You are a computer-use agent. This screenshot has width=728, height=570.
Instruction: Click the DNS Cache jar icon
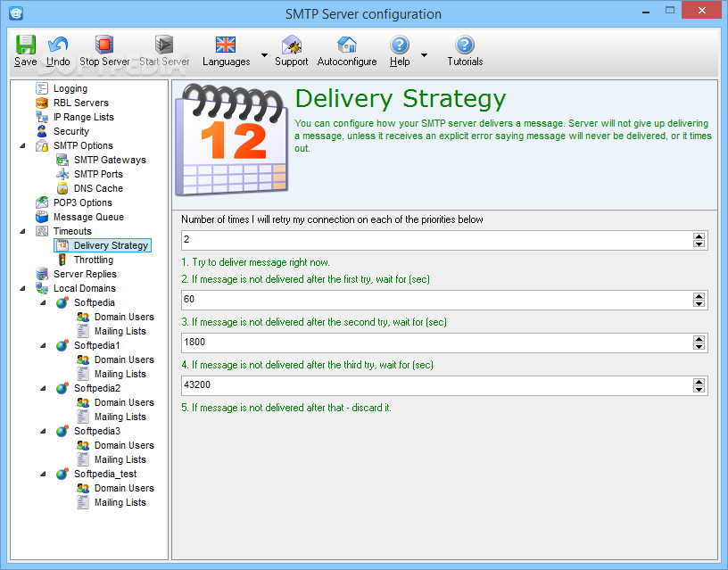point(62,188)
